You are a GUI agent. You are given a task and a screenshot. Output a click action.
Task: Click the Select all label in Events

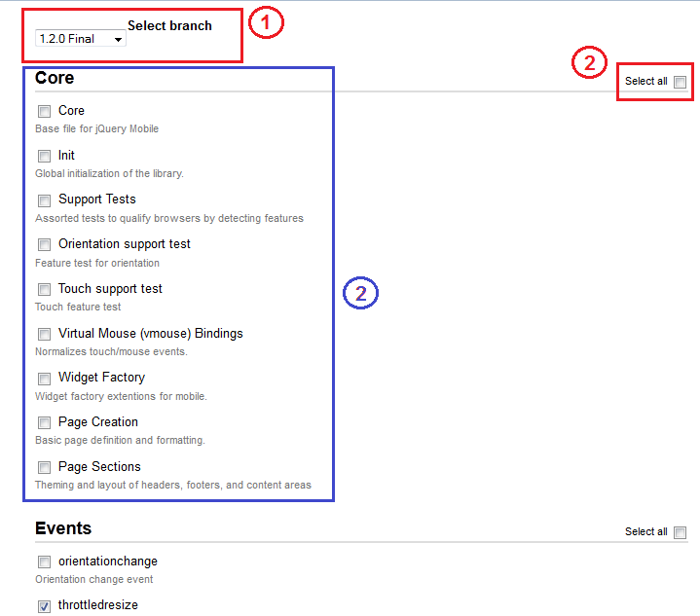645,532
